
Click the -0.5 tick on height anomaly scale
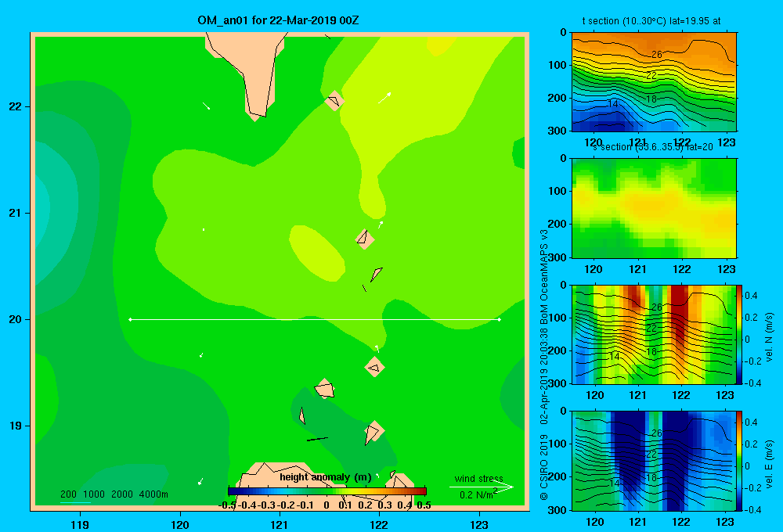pos(227,505)
